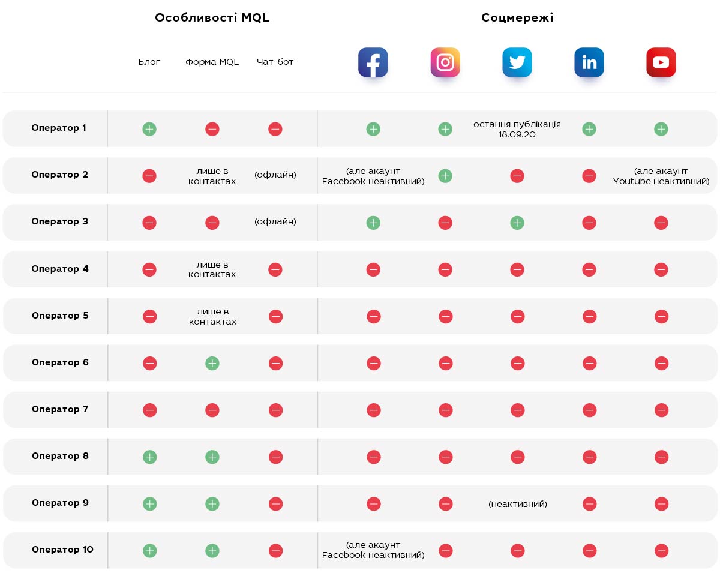
Task: Click red minus for Оператор 7 YouTube
Action: click(661, 410)
